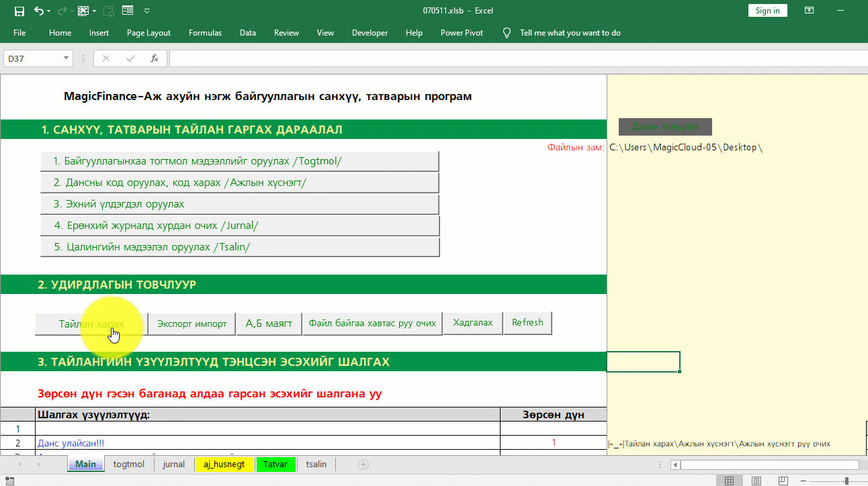This screenshot has height=486, width=868.
Task: Click the Form icon in the quick access toolbar
Action: click(x=127, y=11)
